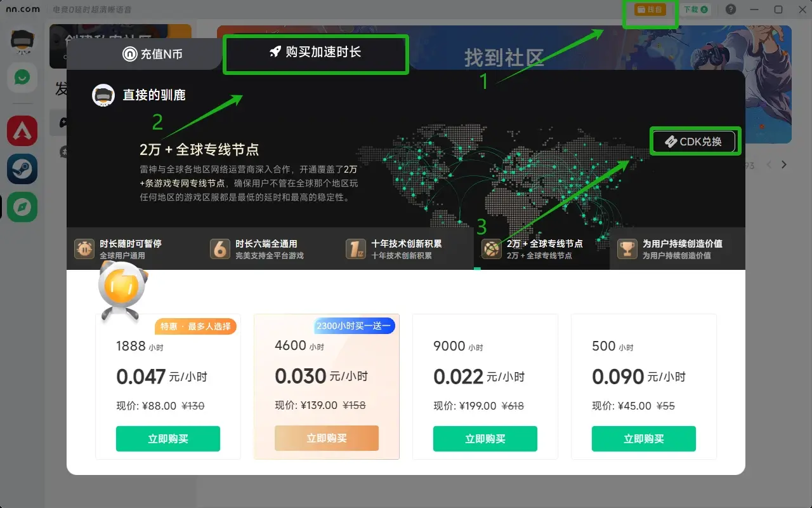Buy the 9000 小时 package
This screenshot has height=508, width=812.
pos(485,439)
